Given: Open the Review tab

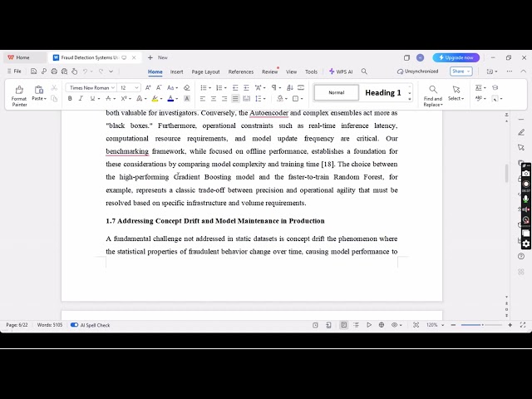Looking at the screenshot, I should (x=269, y=71).
